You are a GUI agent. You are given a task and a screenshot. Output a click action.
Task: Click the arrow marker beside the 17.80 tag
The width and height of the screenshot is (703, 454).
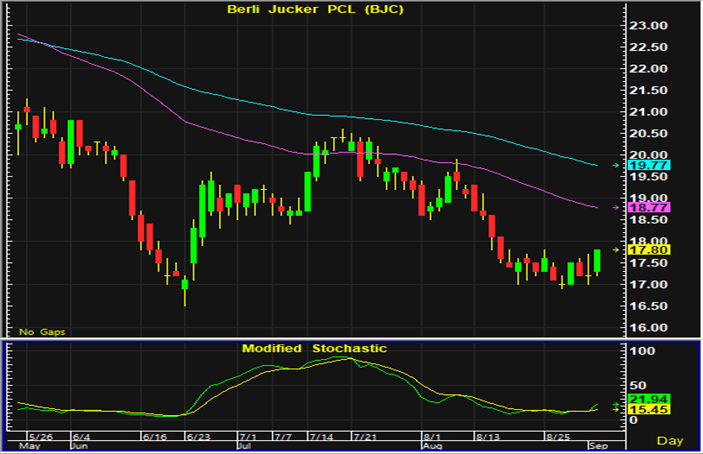click(614, 249)
